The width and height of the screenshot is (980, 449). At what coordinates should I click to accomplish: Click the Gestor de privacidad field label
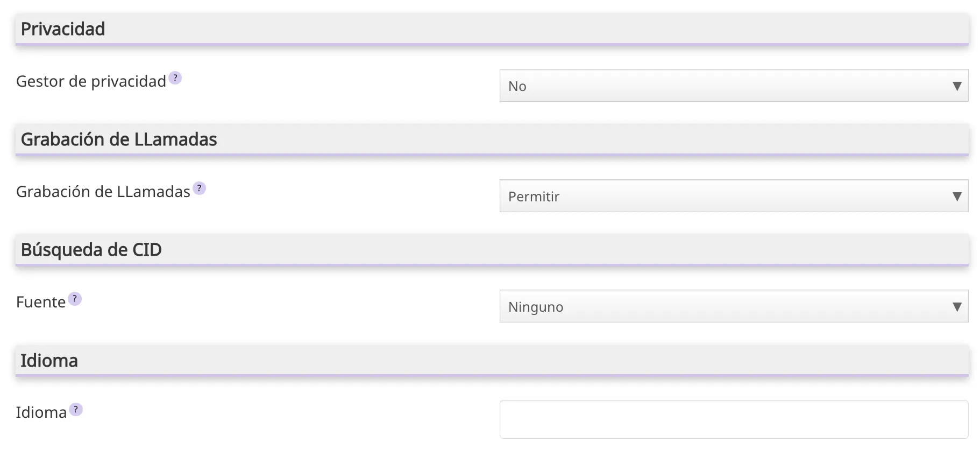(x=91, y=81)
